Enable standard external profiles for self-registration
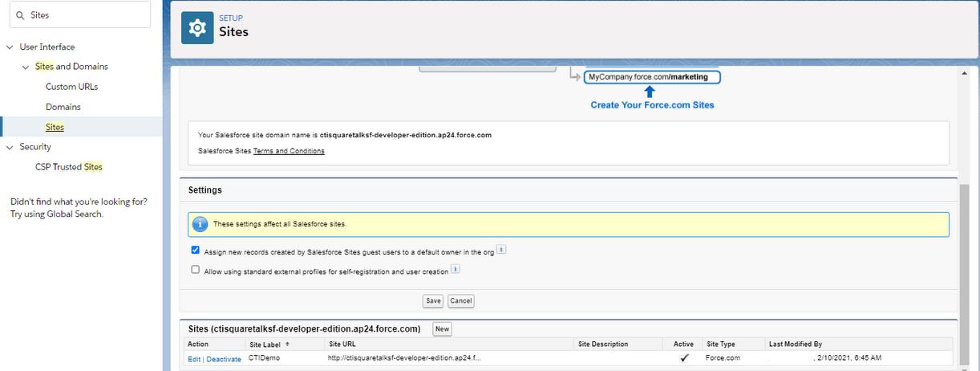This screenshot has height=371, width=980. click(196, 270)
